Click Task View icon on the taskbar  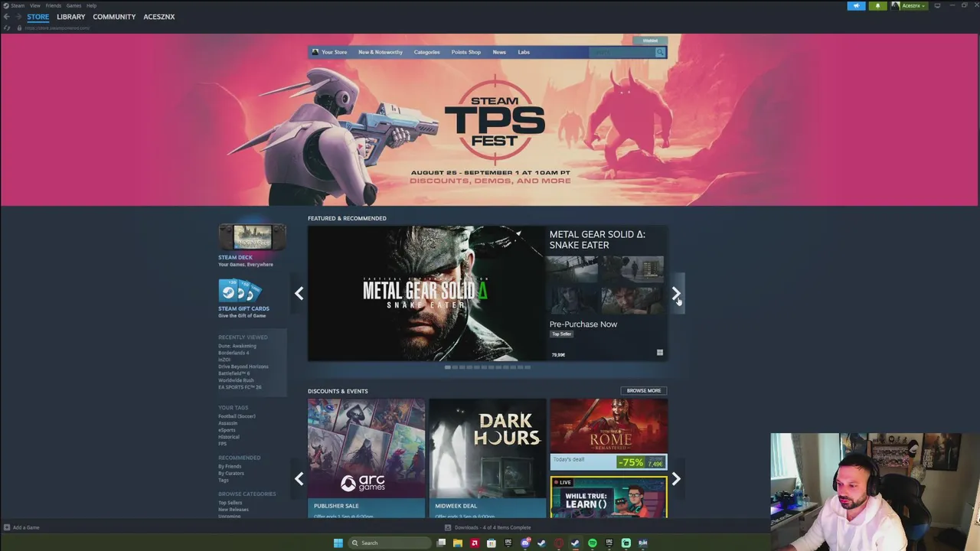coord(441,543)
